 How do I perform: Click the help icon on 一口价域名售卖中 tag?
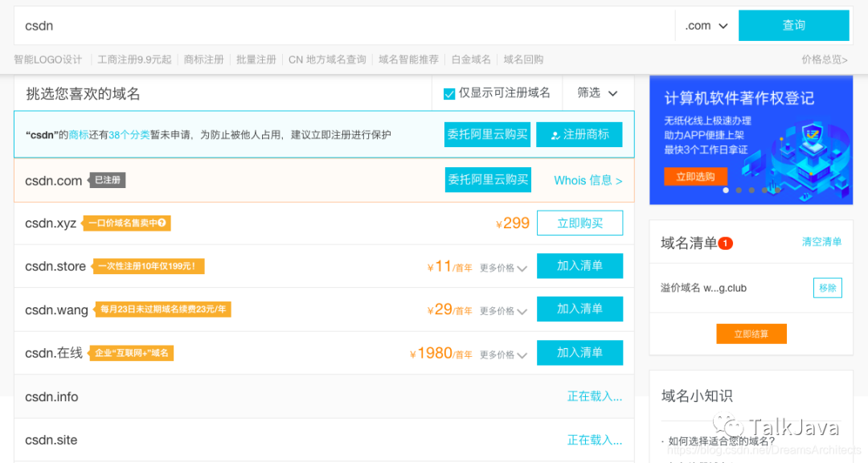(162, 223)
